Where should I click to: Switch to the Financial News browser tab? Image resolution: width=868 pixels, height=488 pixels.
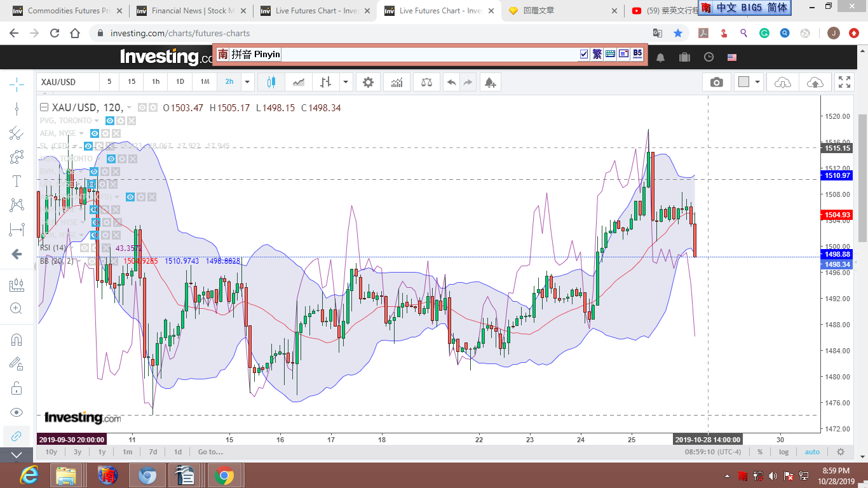pos(189,11)
